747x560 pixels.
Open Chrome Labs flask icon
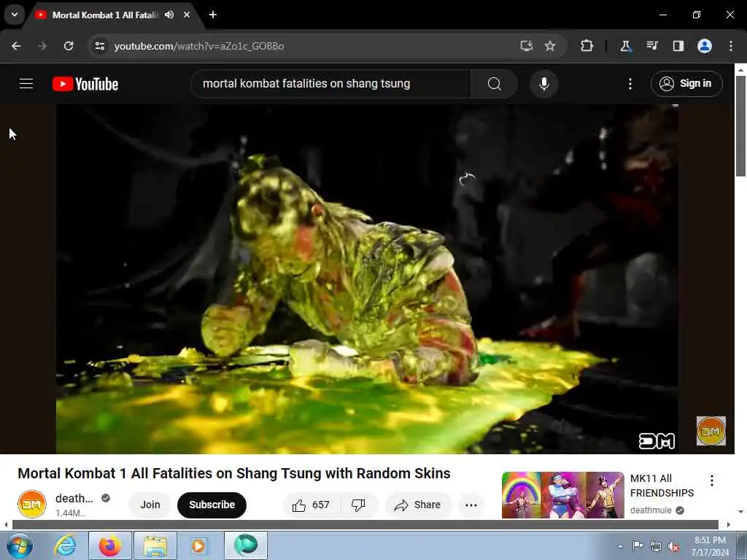(625, 46)
